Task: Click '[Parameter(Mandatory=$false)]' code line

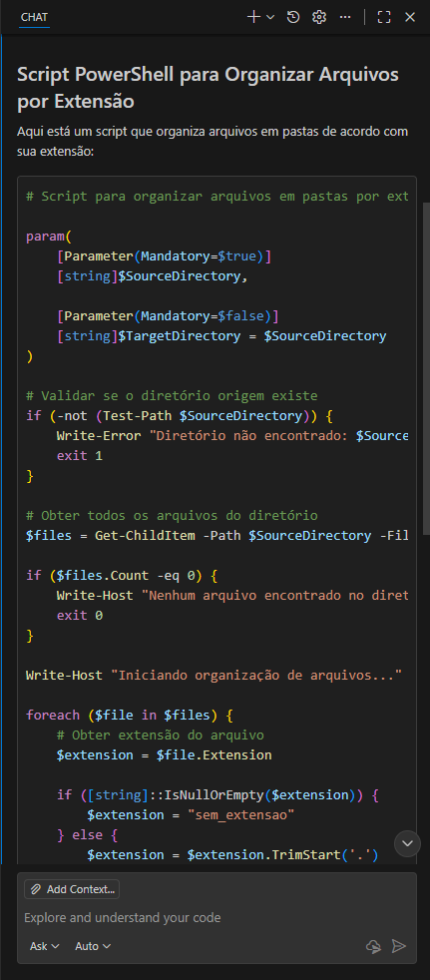Action: (x=168, y=316)
